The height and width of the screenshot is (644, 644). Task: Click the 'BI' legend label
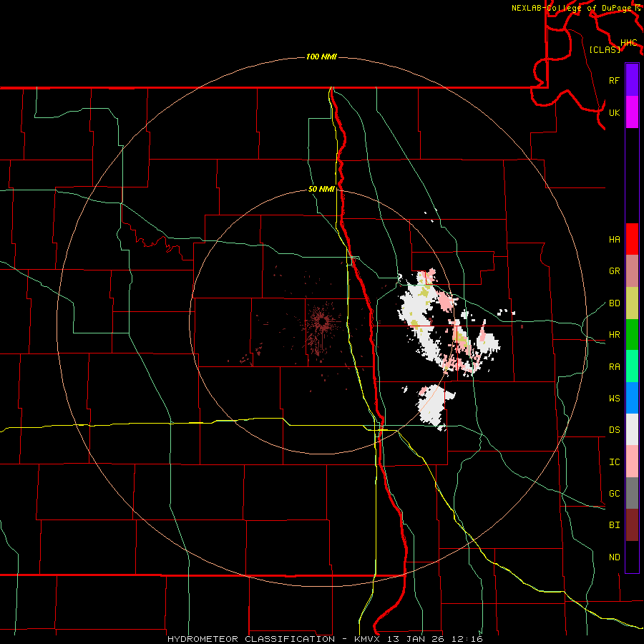[614, 525]
